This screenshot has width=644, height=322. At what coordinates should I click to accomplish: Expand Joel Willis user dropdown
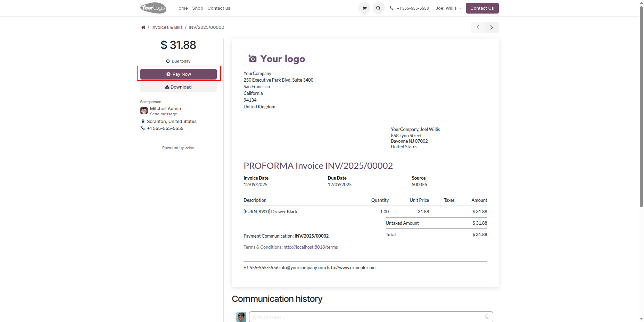448,8
